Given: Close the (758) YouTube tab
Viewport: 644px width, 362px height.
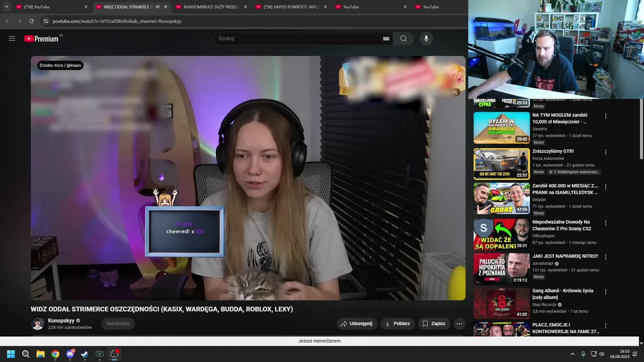Looking at the screenshot, I should click(x=86, y=7).
